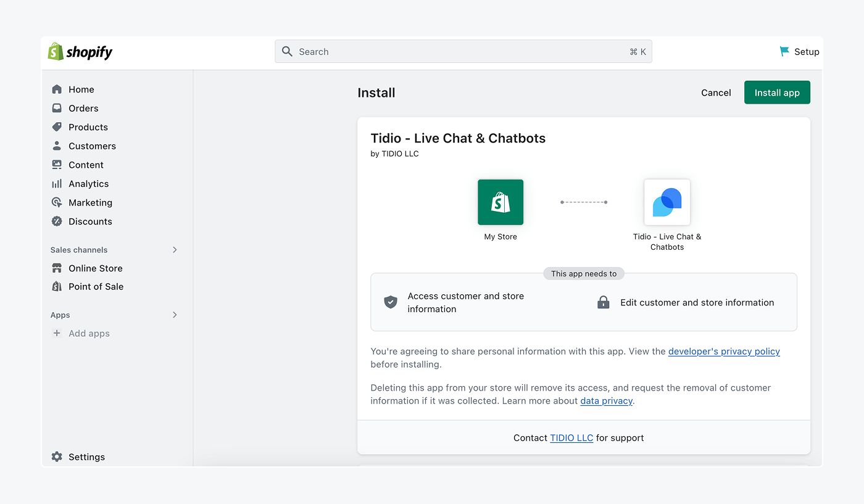Click the Marketing target icon
This screenshot has height=504, width=864.
57,202
